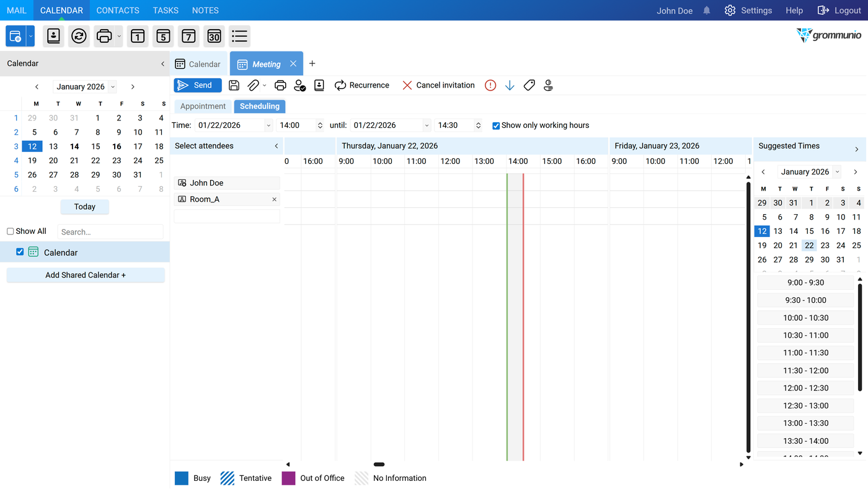868x489 pixels.
Task: Click the Today button
Action: (x=85, y=207)
